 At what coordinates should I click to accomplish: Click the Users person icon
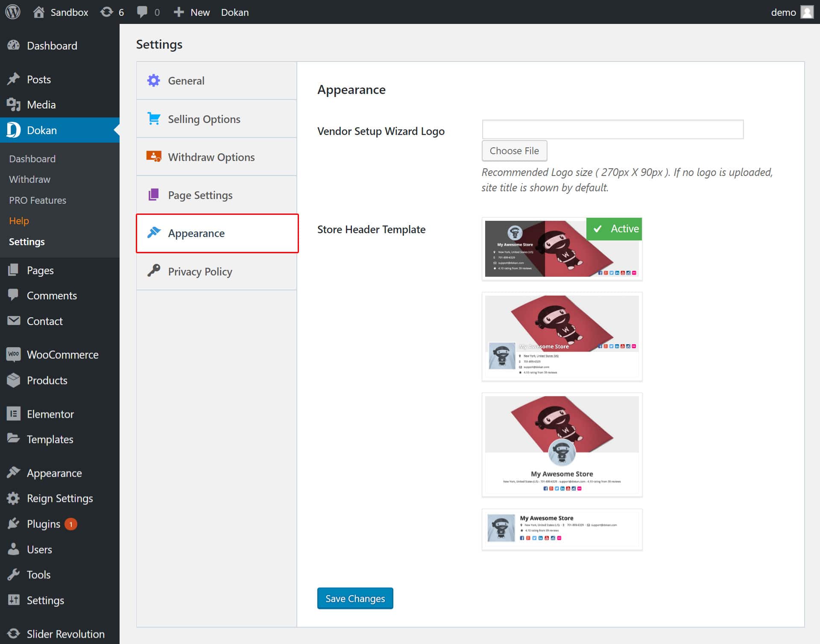(x=14, y=549)
